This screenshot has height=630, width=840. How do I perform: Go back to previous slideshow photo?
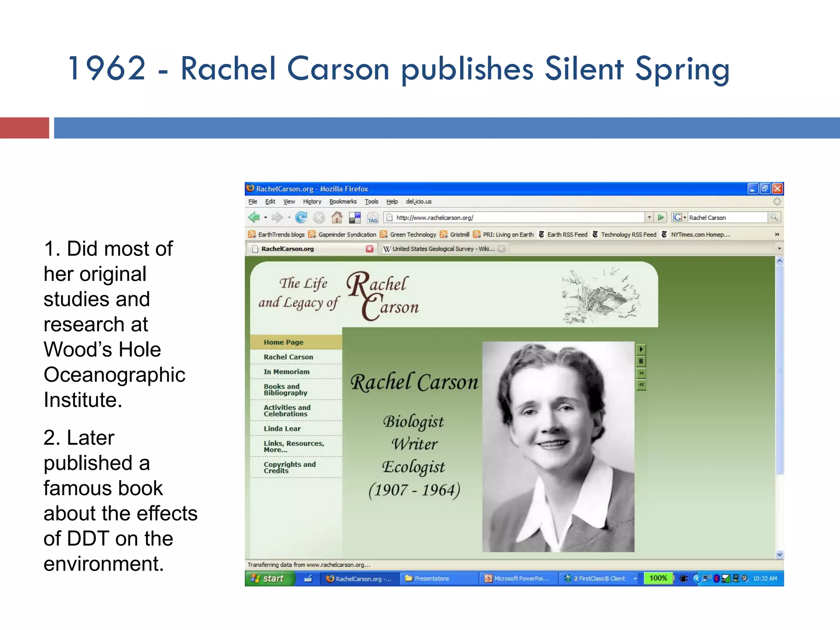point(641,385)
